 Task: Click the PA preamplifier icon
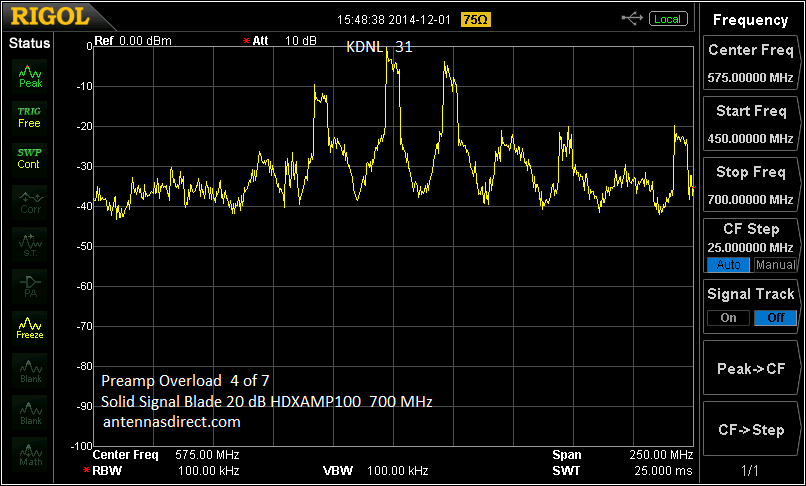tap(30, 286)
